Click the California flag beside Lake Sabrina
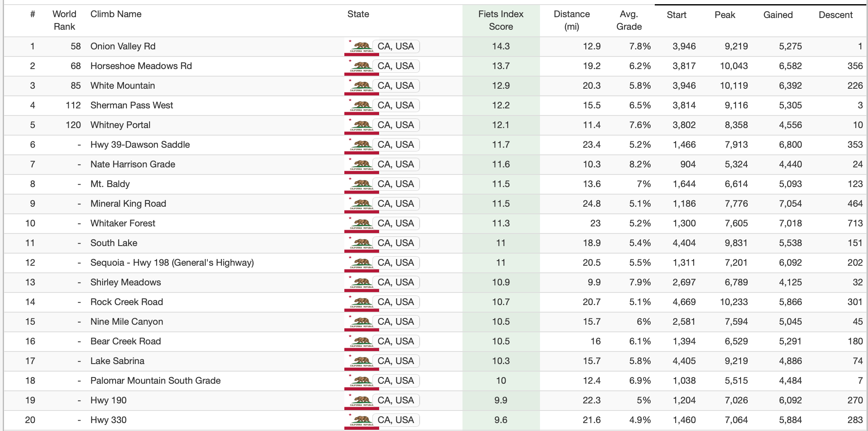 361,362
